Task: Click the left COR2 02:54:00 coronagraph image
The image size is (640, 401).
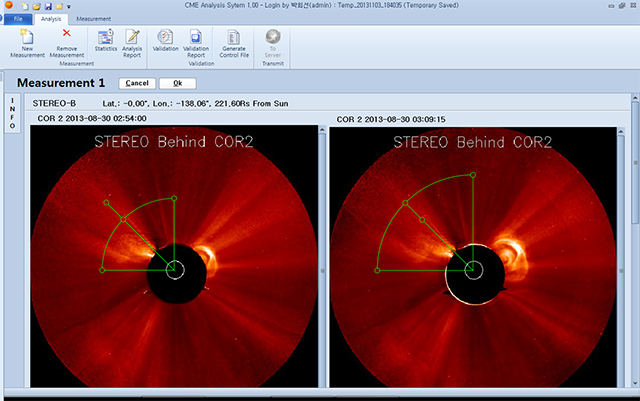Action: click(x=174, y=256)
